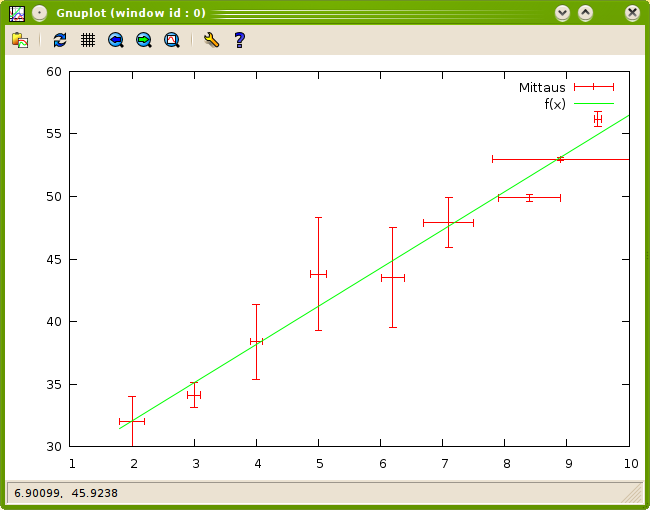The image size is (650, 510).
Task: Click the data point near x=9.5
Action: pyautogui.click(x=597, y=119)
